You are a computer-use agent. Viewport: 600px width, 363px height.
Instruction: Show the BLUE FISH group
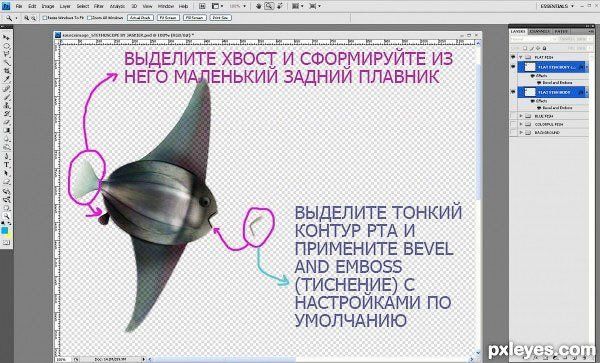(x=513, y=116)
